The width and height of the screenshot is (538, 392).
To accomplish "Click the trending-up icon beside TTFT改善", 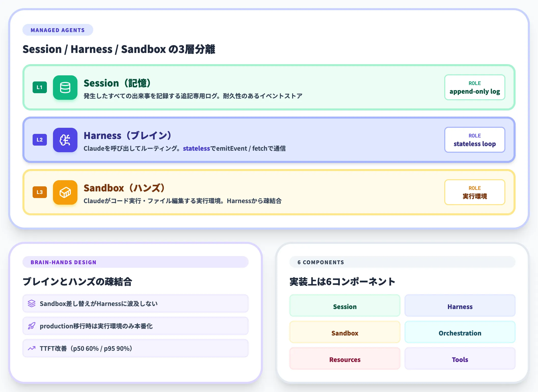I will point(32,348).
